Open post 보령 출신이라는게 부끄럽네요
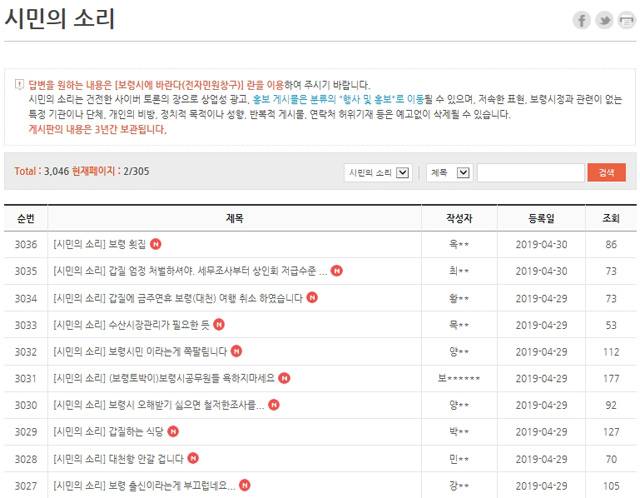Screen dimensions: 640x498 (x=144, y=485)
